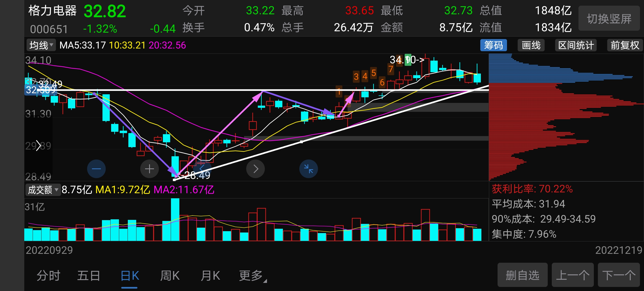
Task: Tap the chart end date 20221219
Action: 619,250
